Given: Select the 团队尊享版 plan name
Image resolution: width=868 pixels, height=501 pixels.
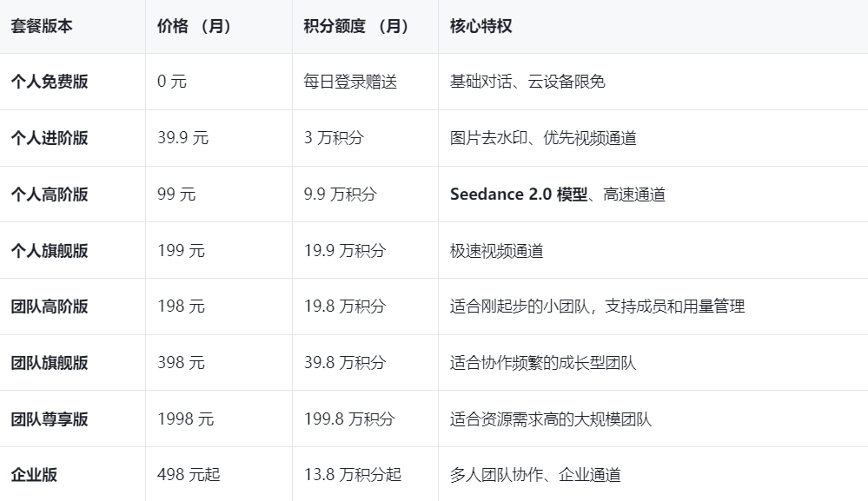Looking at the screenshot, I should pos(50,419).
